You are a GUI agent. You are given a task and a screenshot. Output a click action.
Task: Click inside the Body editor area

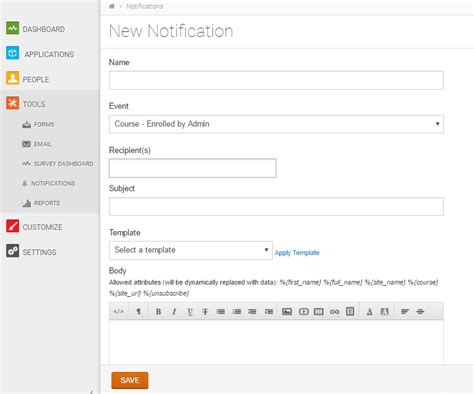(x=276, y=342)
